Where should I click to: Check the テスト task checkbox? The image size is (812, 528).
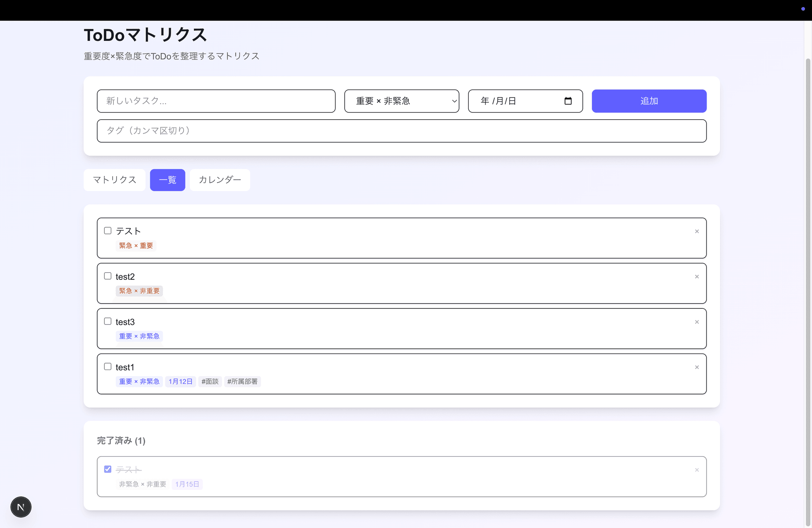pyautogui.click(x=108, y=231)
